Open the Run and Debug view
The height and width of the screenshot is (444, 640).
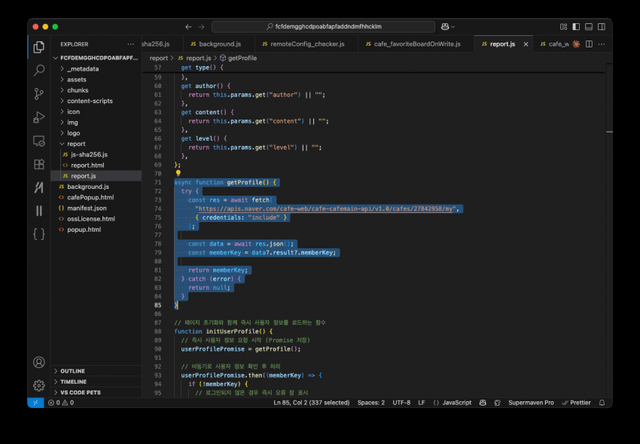[x=39, y=117]
